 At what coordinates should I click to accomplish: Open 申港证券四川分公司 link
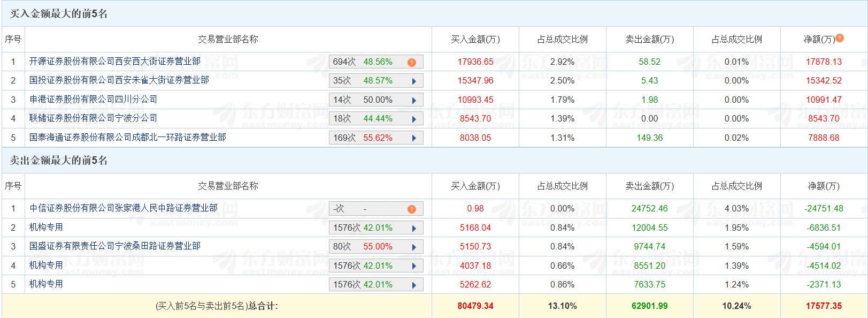point(93,100)
